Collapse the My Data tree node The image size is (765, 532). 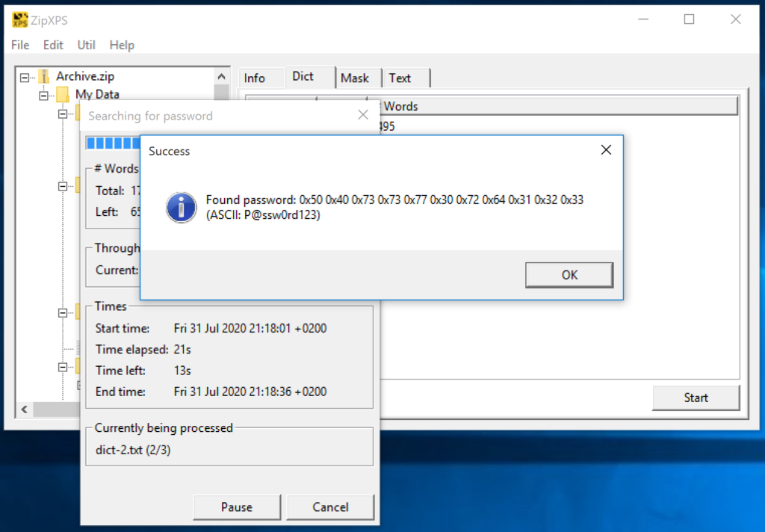pyautogui.click(x=44, y=94)
